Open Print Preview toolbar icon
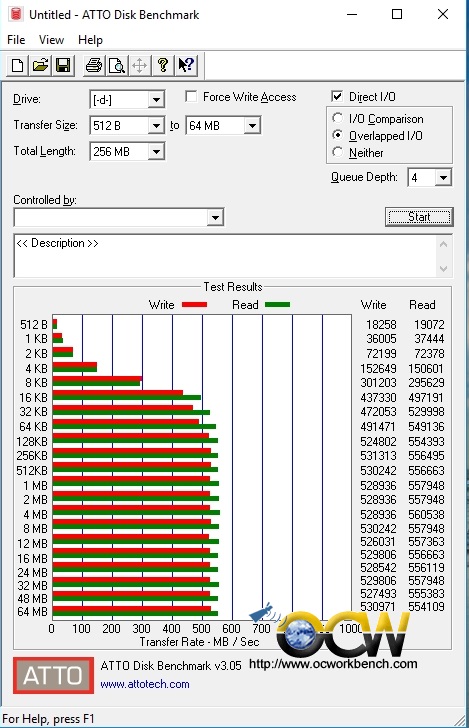Image resolution: width=469 pixels, height=728 pixels. [x=117, y=65]
